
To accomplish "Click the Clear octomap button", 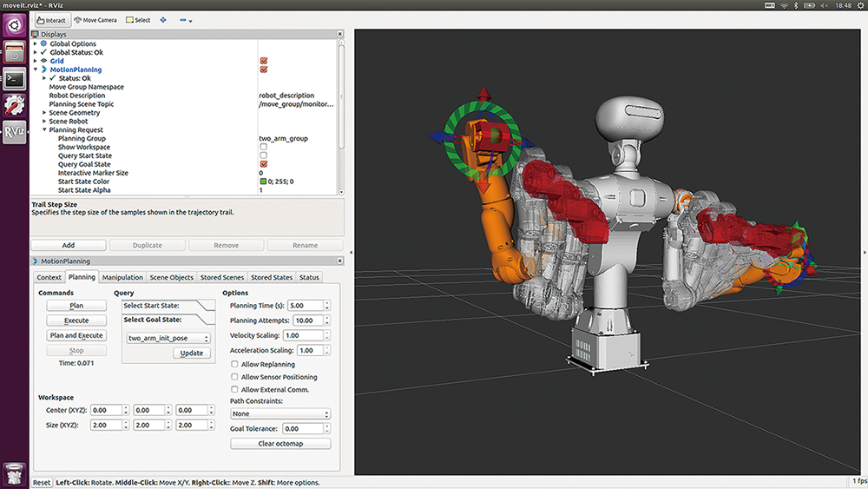I will (x=280, y=444).
